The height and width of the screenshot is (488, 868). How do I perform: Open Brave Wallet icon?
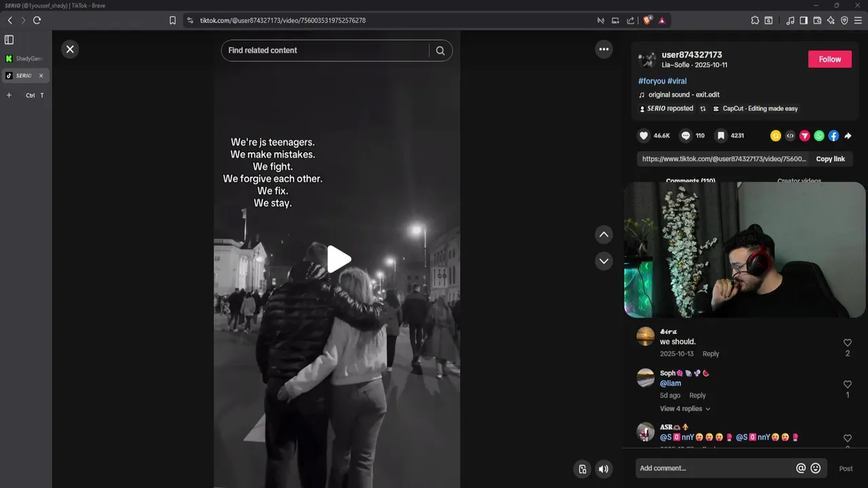click(817, 20)
